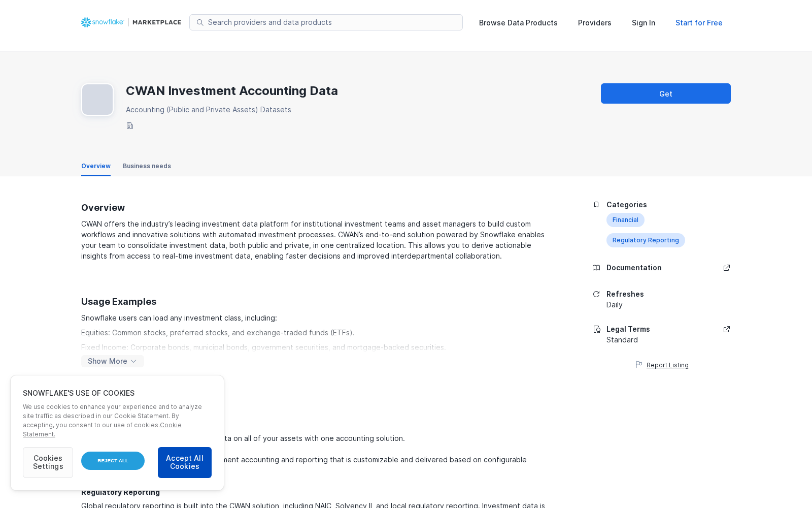This screenshot has width=812, height=508.
Task: Open the Providers page
Action: point(595,23)
